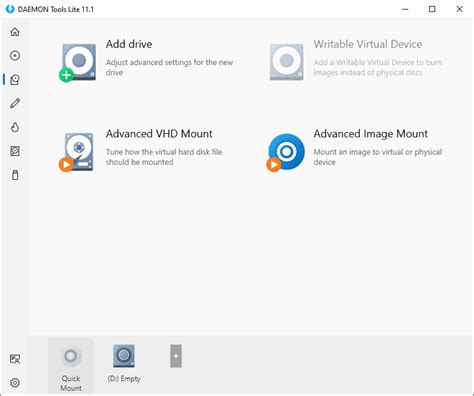The width and height of the screenshot is (474, 396).
Task: Select the virtual HDD sidebar icon
Action: [15, 151]
